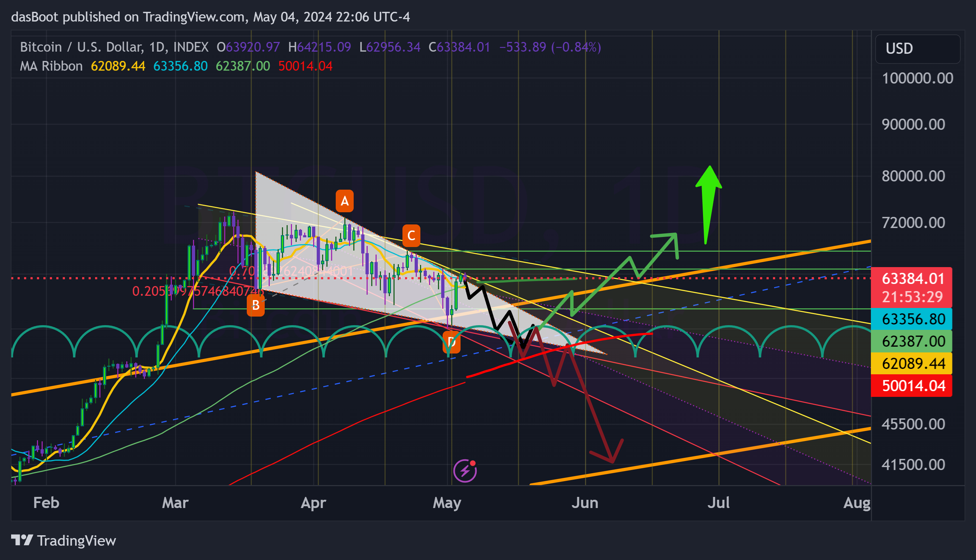This screenshot has height=560, width=976.
Task: Click the Jun label on time axis
Action: [585, 503]
